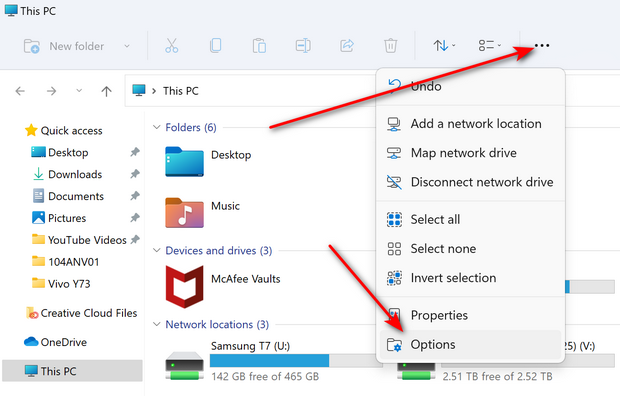Go up one level arrow
The height and width of the screenshot is (396, 620).
pyautogui.click(x=106, y=91)
